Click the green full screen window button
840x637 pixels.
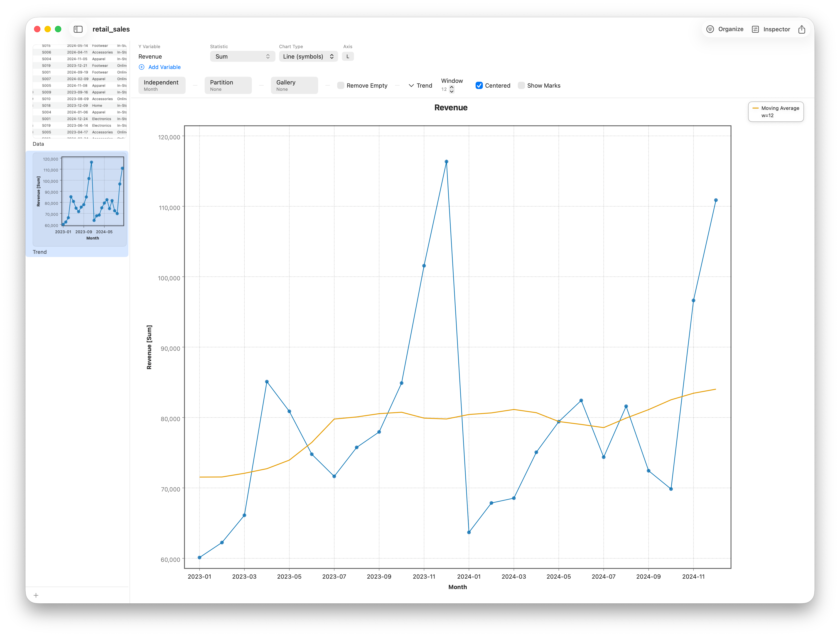(58, 29)
